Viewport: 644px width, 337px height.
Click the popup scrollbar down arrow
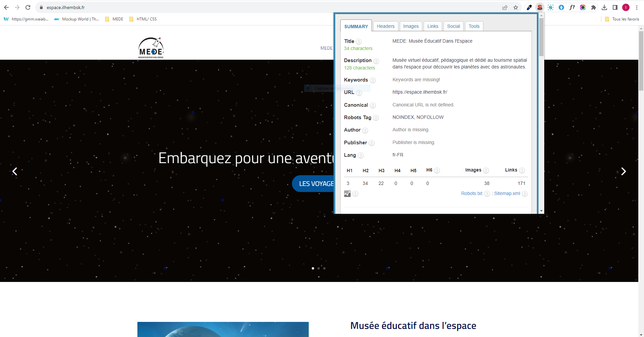point(541,211)
